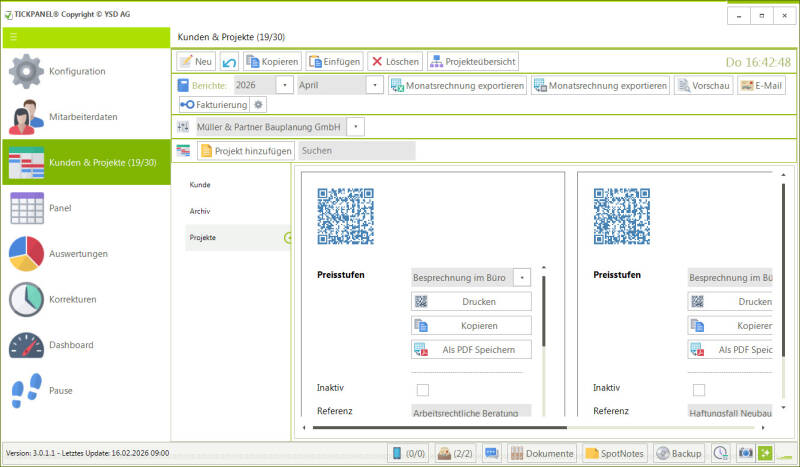The width and height of the screenshot is (800, 467).
Task: Click Projekt hinzufügen button
Action: click(x=246, y=151)
